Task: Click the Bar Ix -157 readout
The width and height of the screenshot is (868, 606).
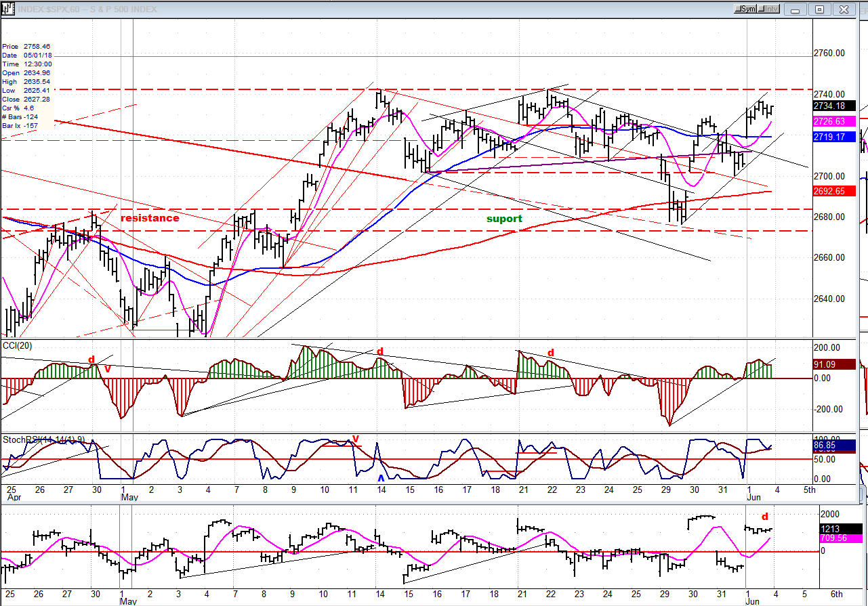Action: click(x=19, y=126)
